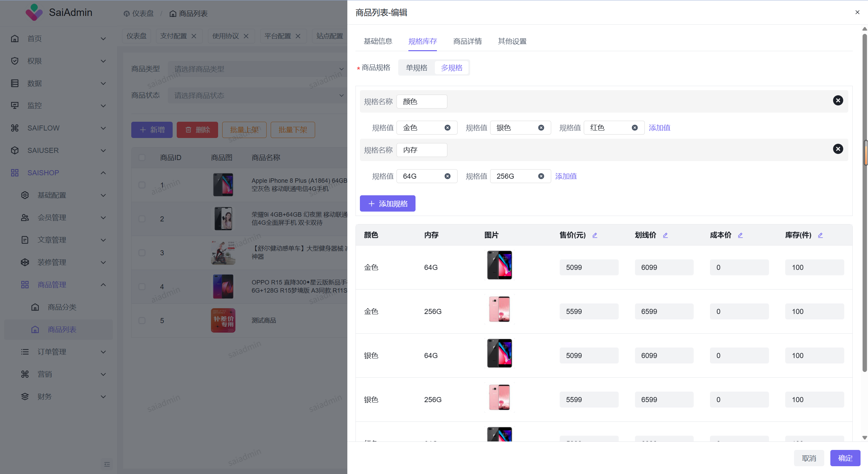Click 添加值 link after 红色
This screenshot has height=474, width=868.
pos(659,128)
